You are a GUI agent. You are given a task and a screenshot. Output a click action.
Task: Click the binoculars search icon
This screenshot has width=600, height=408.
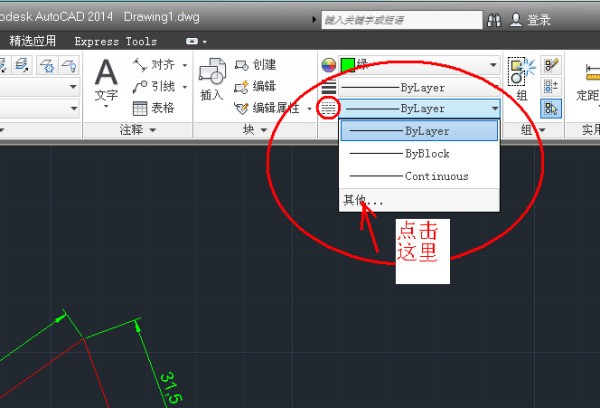(494, 20)
